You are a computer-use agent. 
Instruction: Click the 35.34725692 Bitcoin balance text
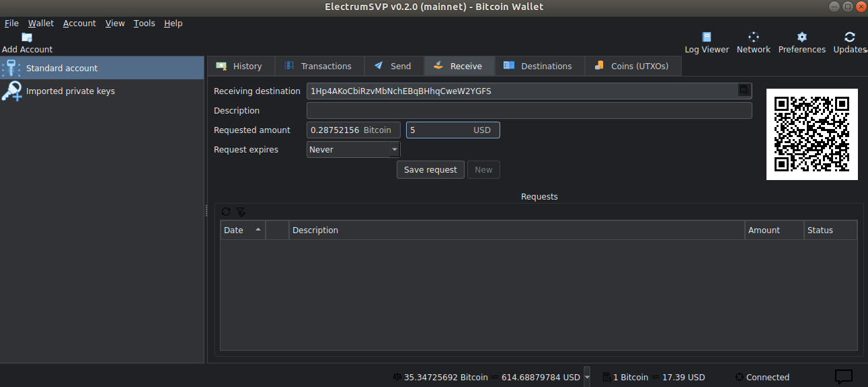[446, 378]
